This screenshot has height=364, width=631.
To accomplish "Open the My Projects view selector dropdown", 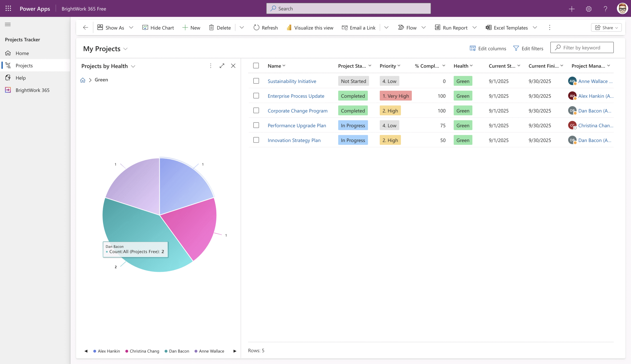I will coord(125,49).
